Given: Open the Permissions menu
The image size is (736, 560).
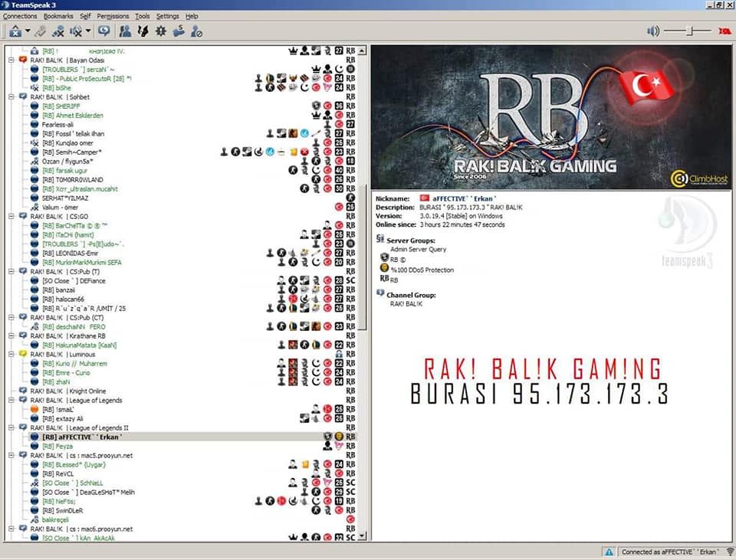Looking at the screenshot, I should click(113, 16).
